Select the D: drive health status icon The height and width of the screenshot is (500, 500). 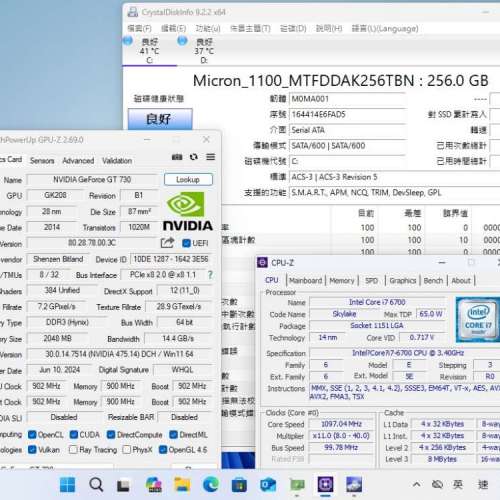182,41
